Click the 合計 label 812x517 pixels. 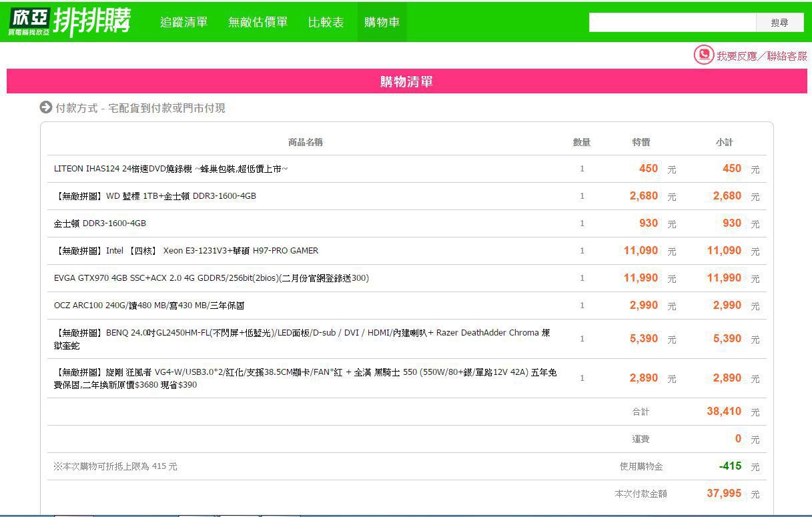tap(641, 412)
